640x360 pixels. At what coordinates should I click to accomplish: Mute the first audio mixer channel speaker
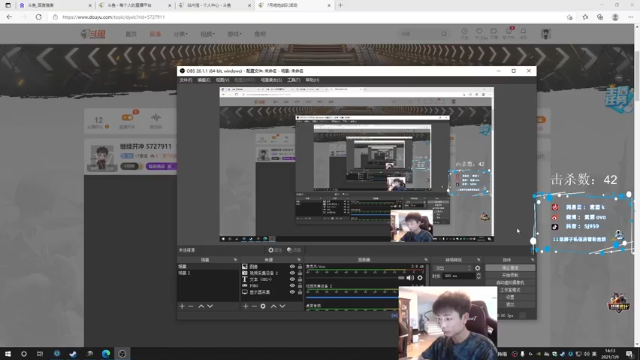[410, 278]
